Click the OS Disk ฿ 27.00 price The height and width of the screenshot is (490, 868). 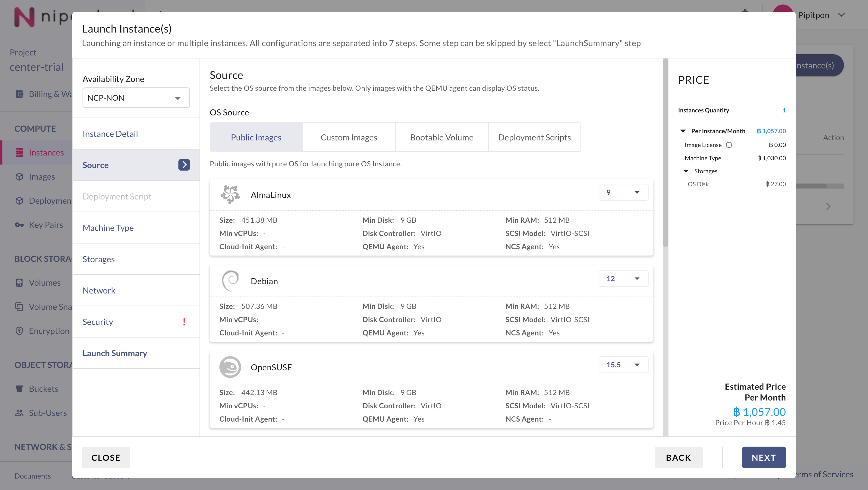tap(775, 184)
